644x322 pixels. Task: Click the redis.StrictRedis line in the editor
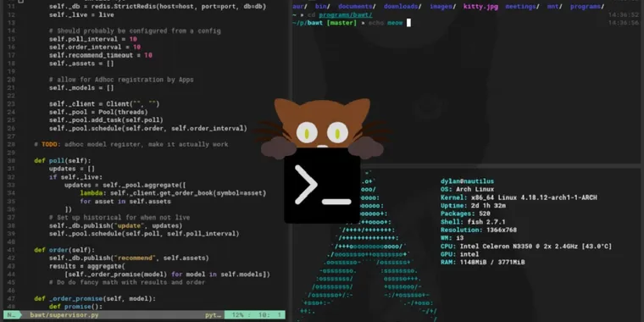(x=158, y=7)
